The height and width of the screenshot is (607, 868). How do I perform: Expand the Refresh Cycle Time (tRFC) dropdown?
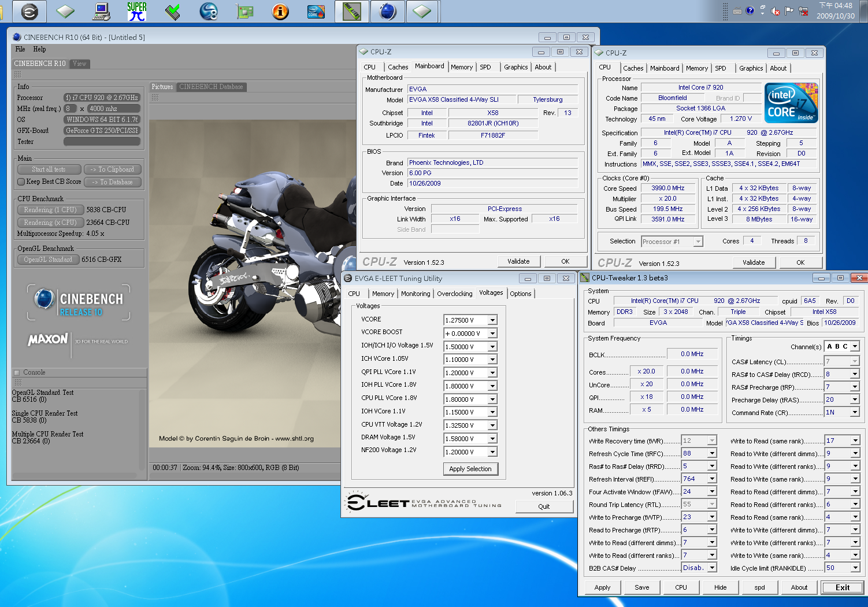coord(712,453)
